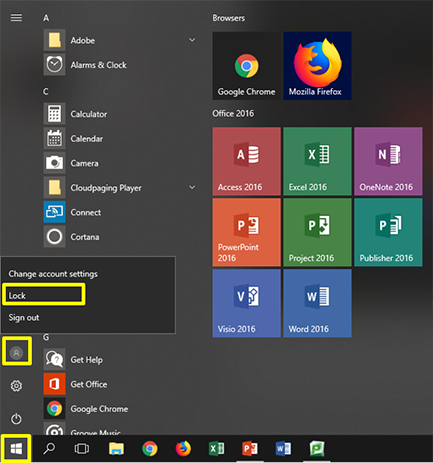This screenshot has width=433, height=463.
Task: Open the Excel 2016 tile
Action: click(317, 161)
